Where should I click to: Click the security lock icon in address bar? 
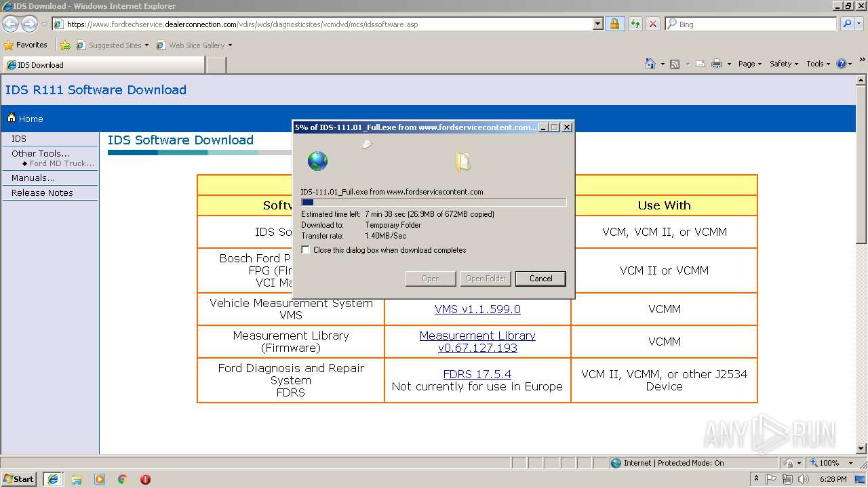pyautogui.click(x=614, y=24)
